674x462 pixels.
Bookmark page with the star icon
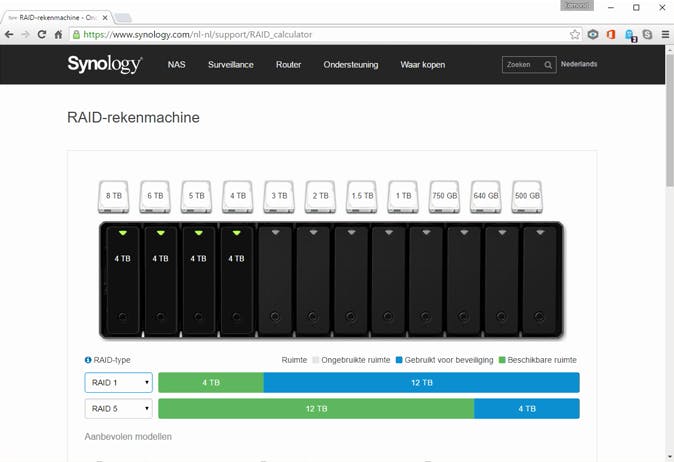[x=574, y=34]
